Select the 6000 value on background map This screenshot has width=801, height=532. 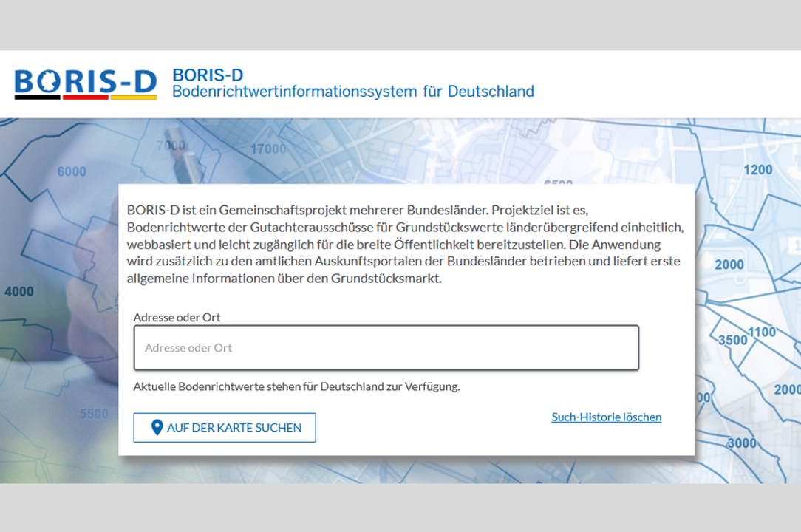72,171
